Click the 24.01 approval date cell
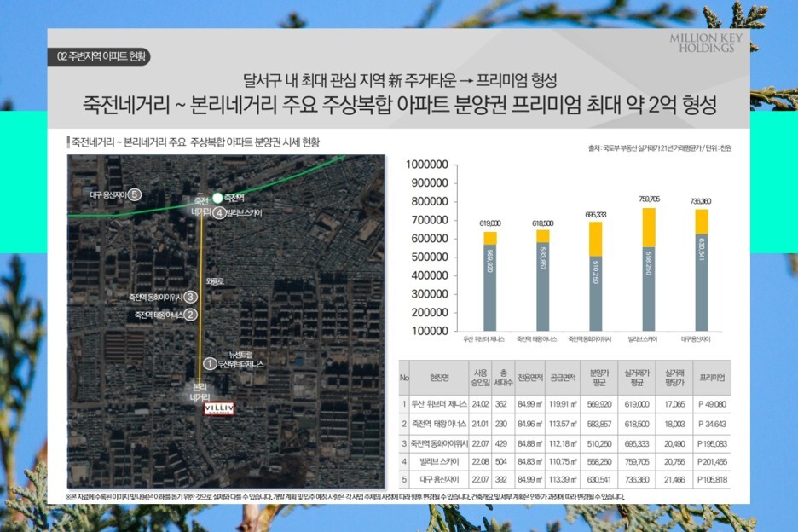 click(x=480, y=424)
